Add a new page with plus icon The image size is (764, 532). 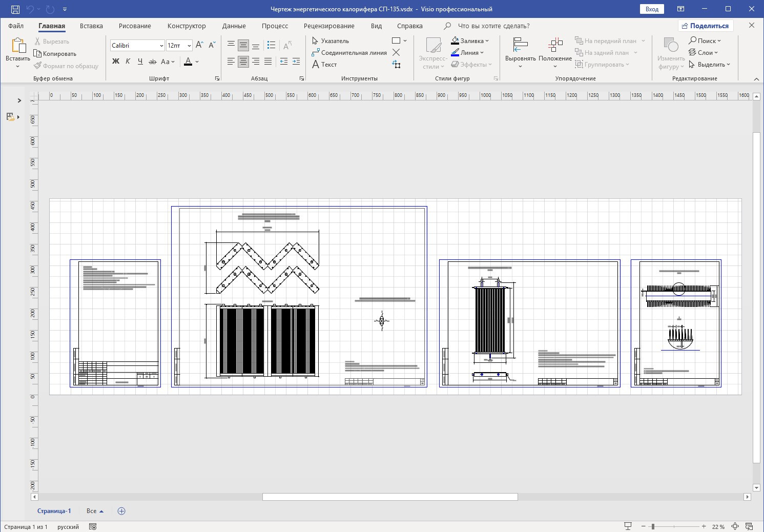click(x=121, y=511)
